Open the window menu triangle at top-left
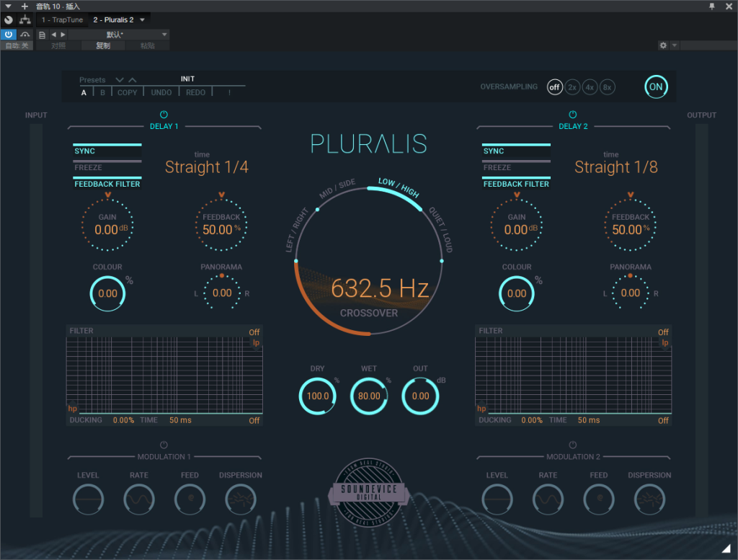 point(8,6)
